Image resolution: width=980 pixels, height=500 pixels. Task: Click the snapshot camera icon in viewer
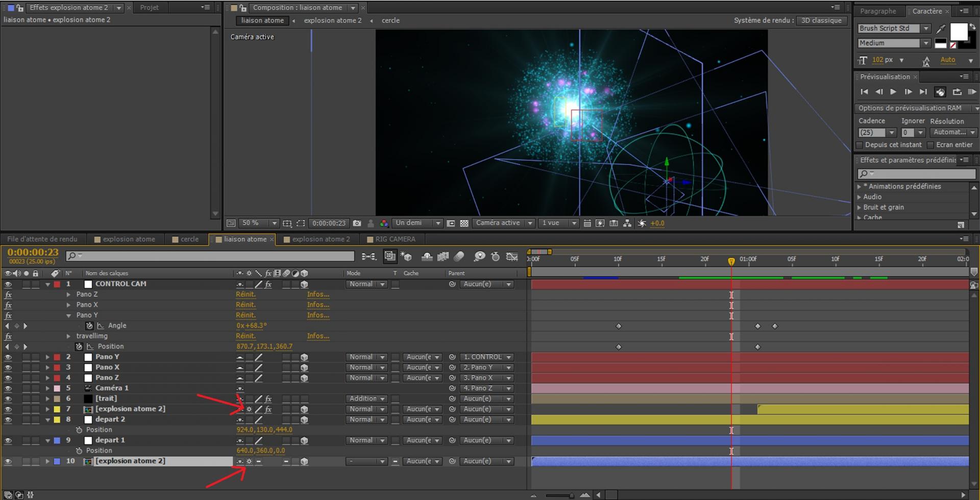point(357,223)
